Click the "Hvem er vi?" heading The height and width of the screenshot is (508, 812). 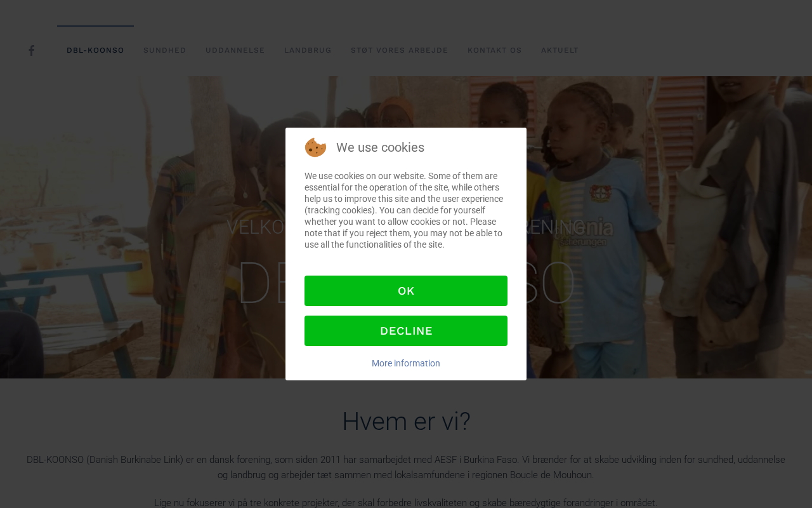(406, 422)
